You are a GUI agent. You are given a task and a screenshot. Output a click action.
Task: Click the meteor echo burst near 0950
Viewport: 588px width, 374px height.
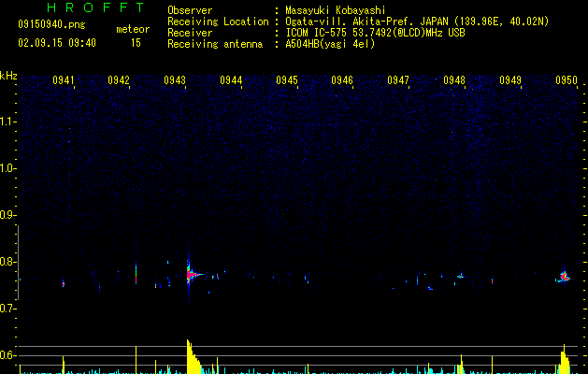click(x=564, y=277)
